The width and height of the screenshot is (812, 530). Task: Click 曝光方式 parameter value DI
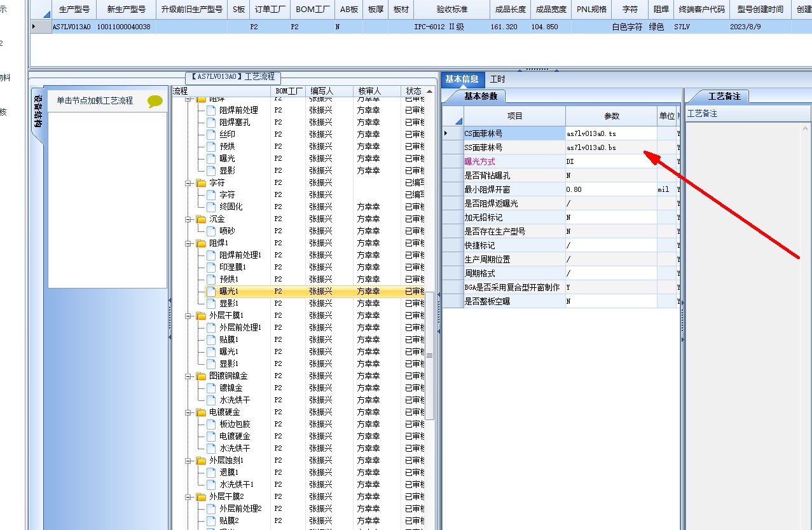click(611, 161)
